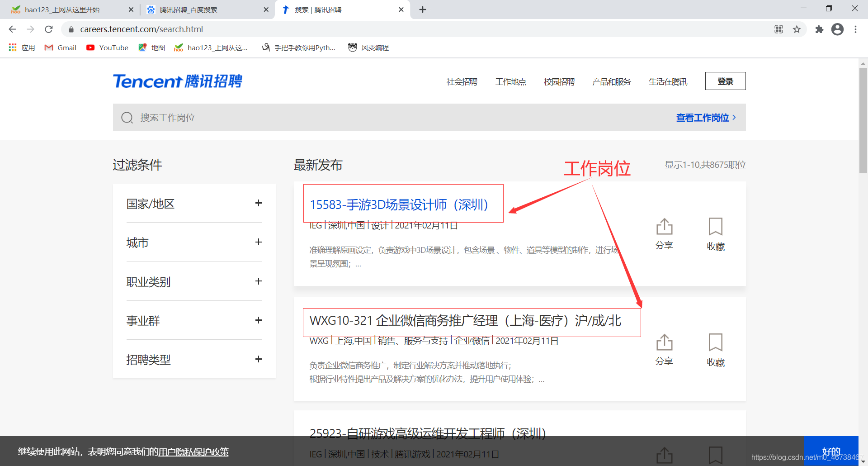Open the 生活在腾讯 menu item
The width and height of the screenshot is (868, 466).
[668, 81]
